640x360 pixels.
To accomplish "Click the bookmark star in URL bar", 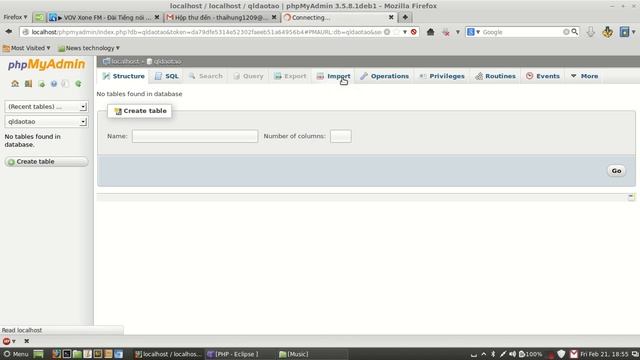I will point(396,32).
